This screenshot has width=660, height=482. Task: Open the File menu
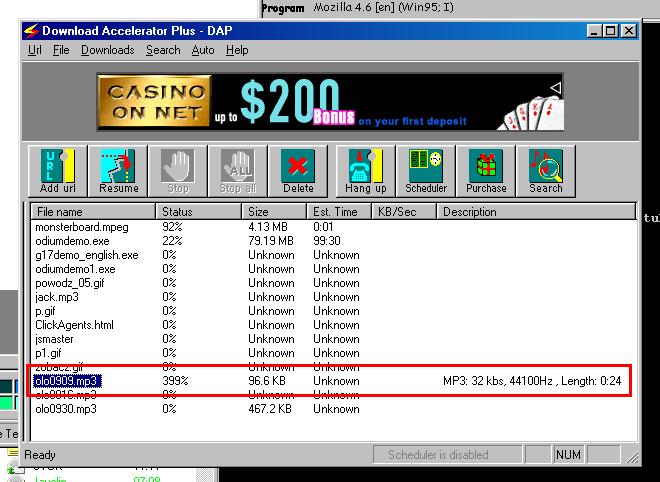point(61,50)
